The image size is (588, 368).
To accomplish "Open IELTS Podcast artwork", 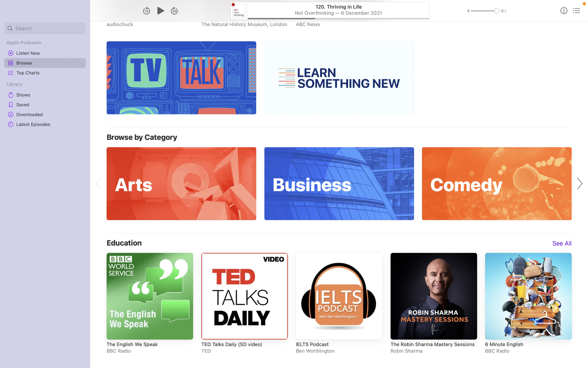I will click(x=339, y=296).
